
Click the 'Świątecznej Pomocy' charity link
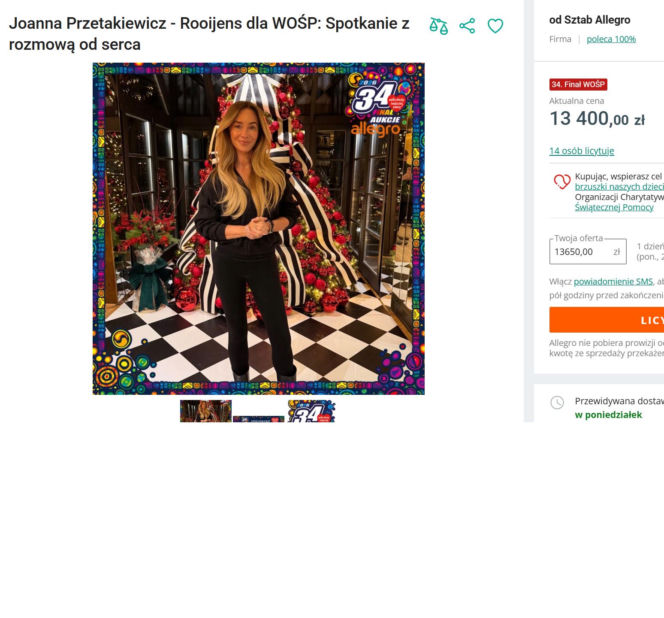(614, 207)
